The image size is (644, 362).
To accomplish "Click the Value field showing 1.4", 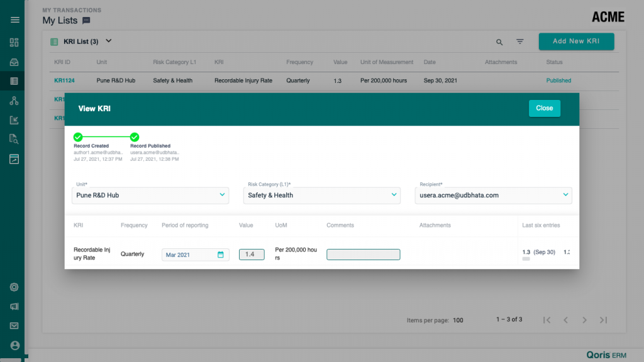I will click(252, 255).
